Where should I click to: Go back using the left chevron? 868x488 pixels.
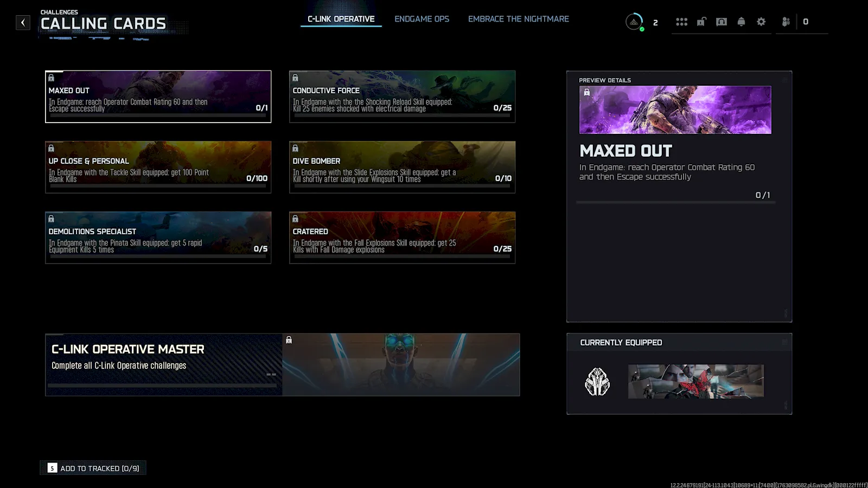(23, 22)
